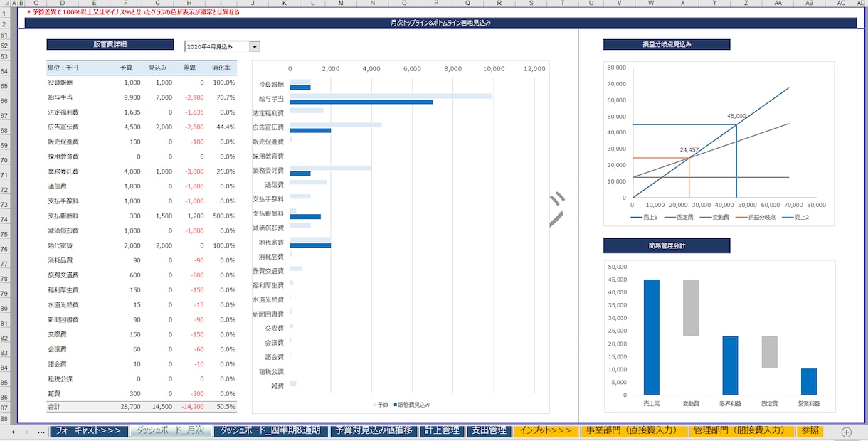Click the 単位：千円 header cell

(x=63, y=68)
